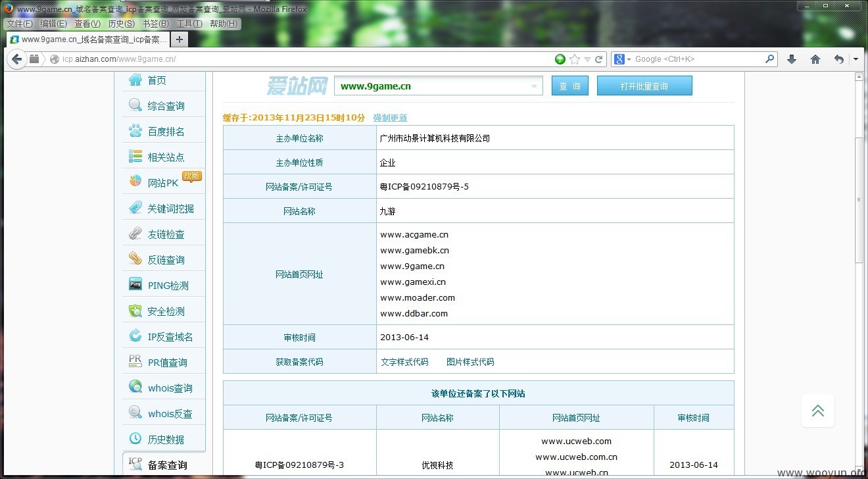Click the www.9game.cn domain input field
This screenshot has width=868, height=479.
(439, 86)
